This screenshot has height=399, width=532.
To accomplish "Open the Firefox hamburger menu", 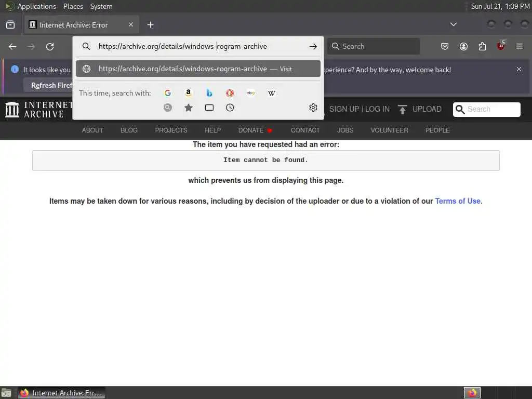I will (520, 46).
